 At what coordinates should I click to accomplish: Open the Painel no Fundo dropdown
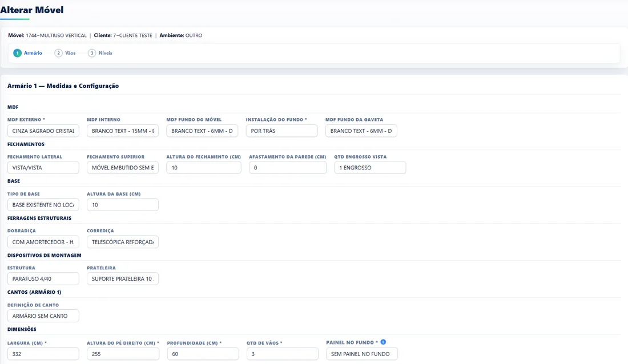click(362, 354)
